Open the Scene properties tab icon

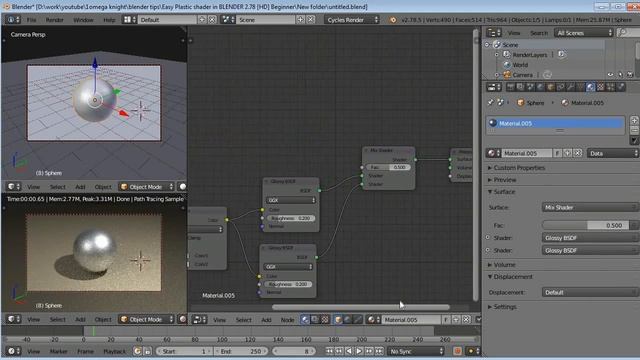click(x=530, y=87)
